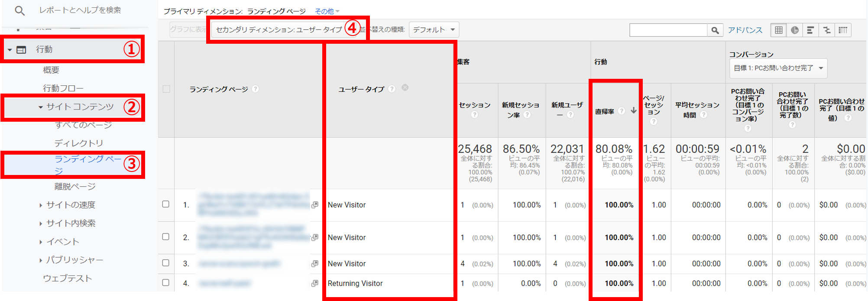The height and width of the screenshot is (301, 868).
Task: Expand the サイトの速度 submenu
Action: [41, 205]
